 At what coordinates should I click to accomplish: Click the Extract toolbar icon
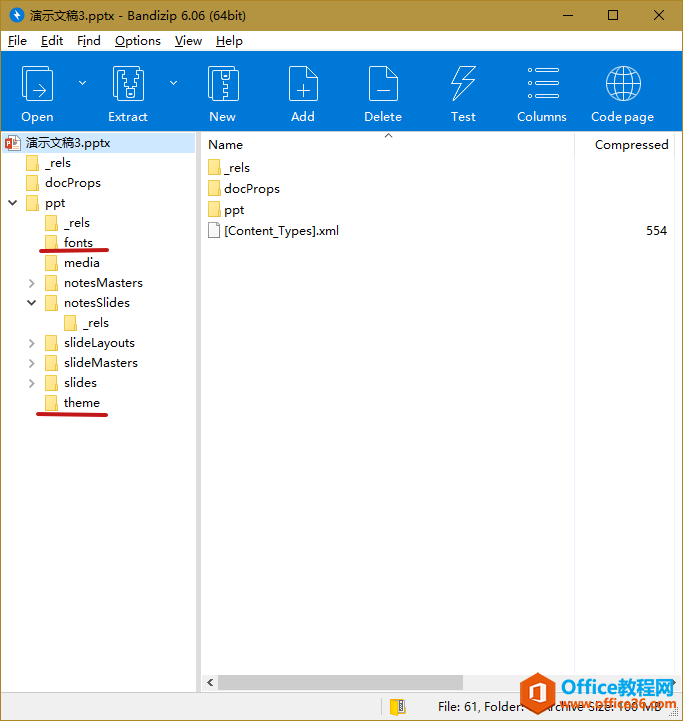click(x=128, y=84)
